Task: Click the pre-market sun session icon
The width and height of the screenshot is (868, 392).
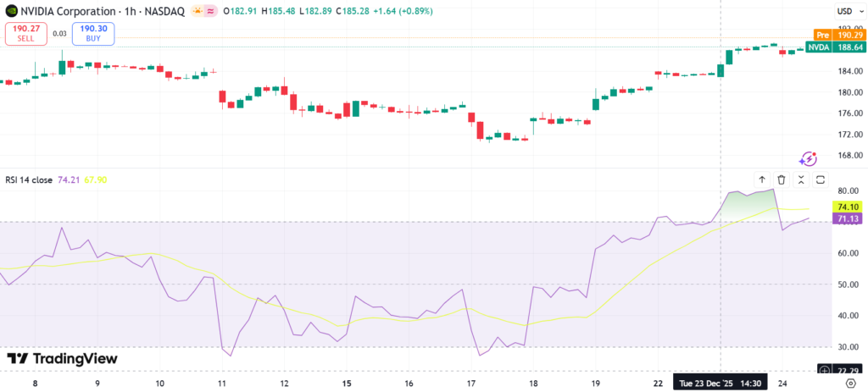Action: (197, 11)
